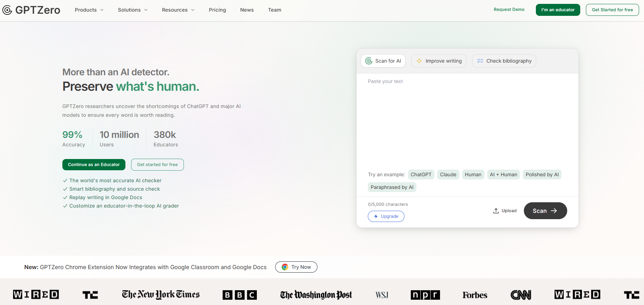Viewport: 644px width, 305px height.
Task: Open the Team page
Action: (275, 10)
